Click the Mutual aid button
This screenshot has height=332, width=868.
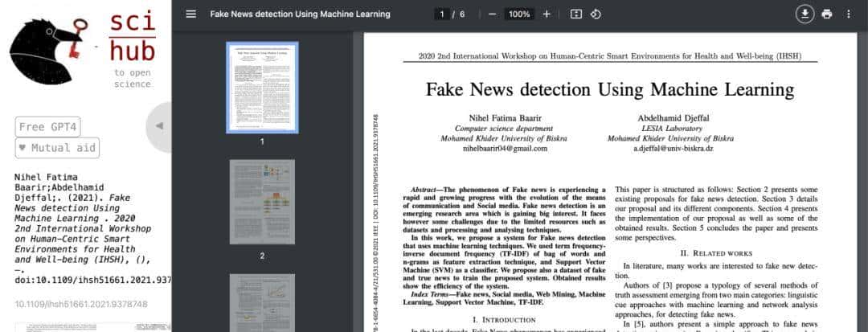click(x=58, y=148)
